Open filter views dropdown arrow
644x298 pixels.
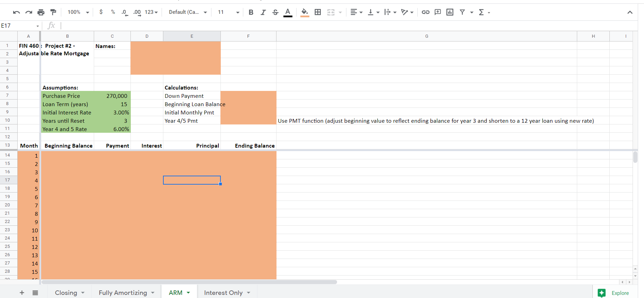tap(471, 12)
